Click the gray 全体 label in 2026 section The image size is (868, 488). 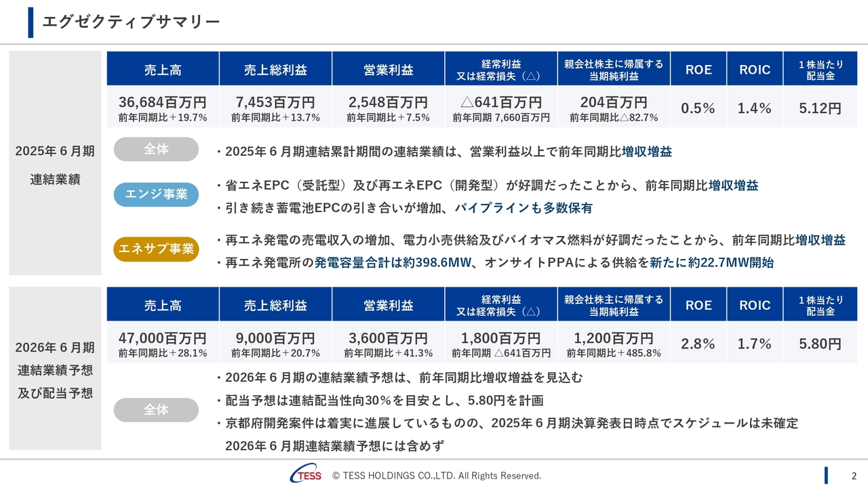pyautogui.click(x=156, y=410)
